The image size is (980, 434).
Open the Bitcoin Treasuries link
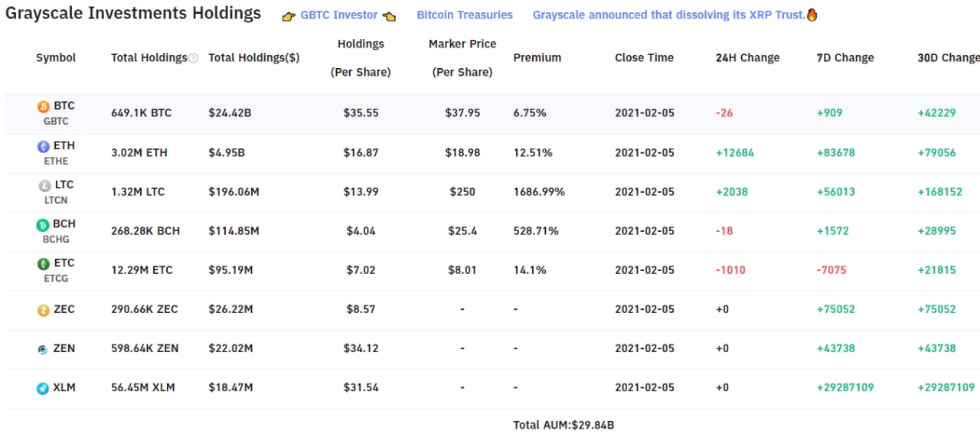[x=465, y=15]
